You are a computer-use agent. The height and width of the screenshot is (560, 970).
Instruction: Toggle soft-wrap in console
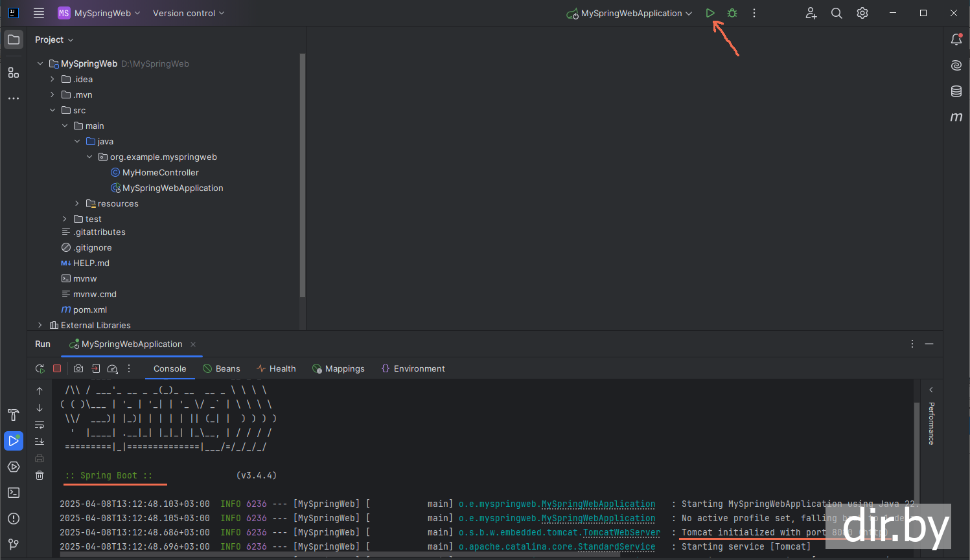(x=40, y=425)
